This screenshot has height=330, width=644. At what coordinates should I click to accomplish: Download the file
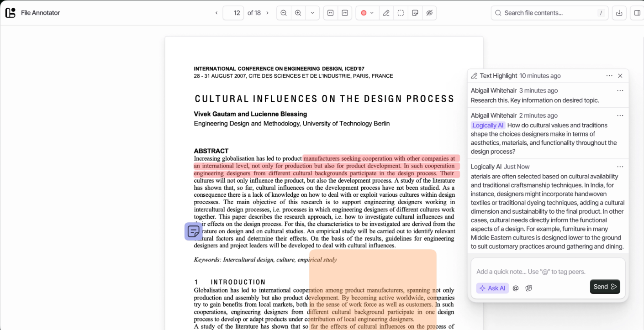point(619,13)
